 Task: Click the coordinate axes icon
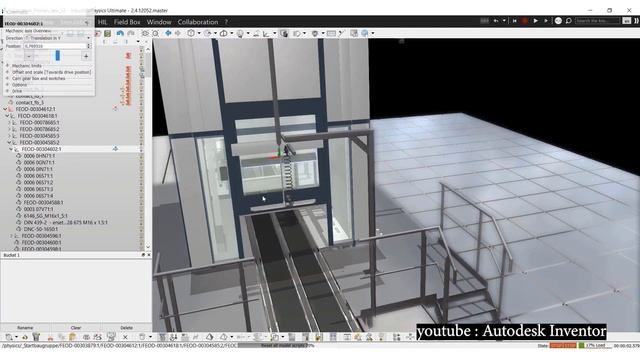[266, 33]
